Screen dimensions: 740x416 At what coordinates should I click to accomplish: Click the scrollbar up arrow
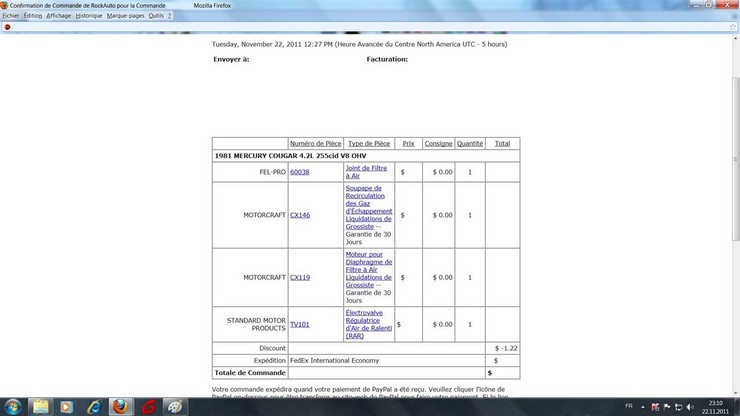pos(735,39)
